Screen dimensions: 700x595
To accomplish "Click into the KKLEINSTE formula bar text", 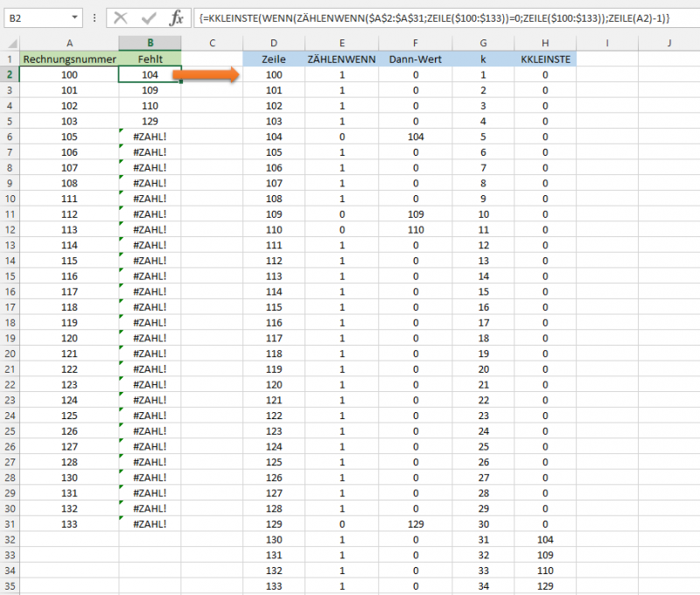I will point(437,17).
